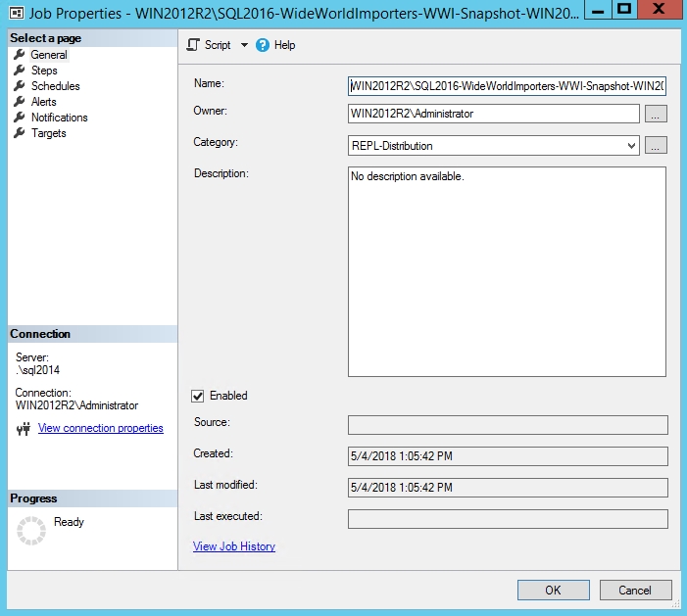Click the Ready status text
The height and width of the screenshot is (616, 687).
tap(69, 522)
